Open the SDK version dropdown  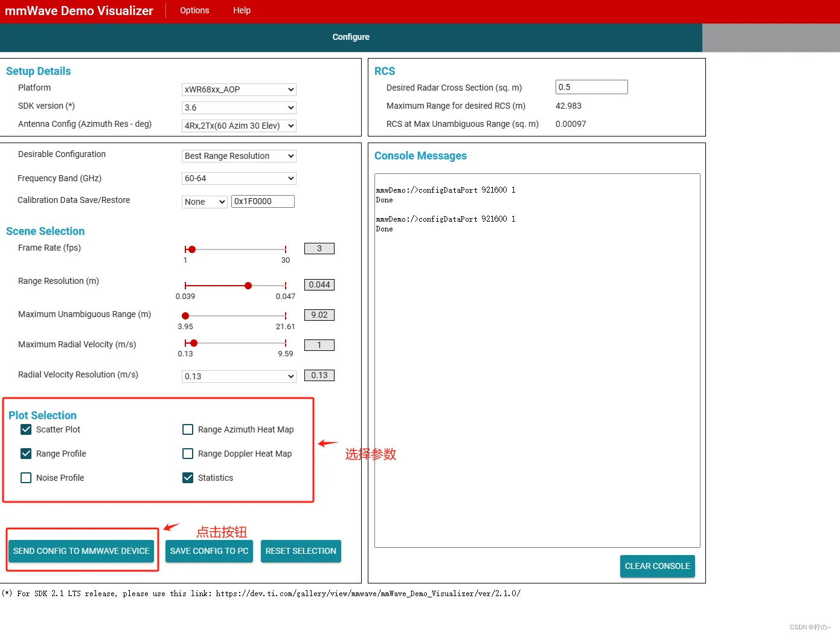pos(239,108)
